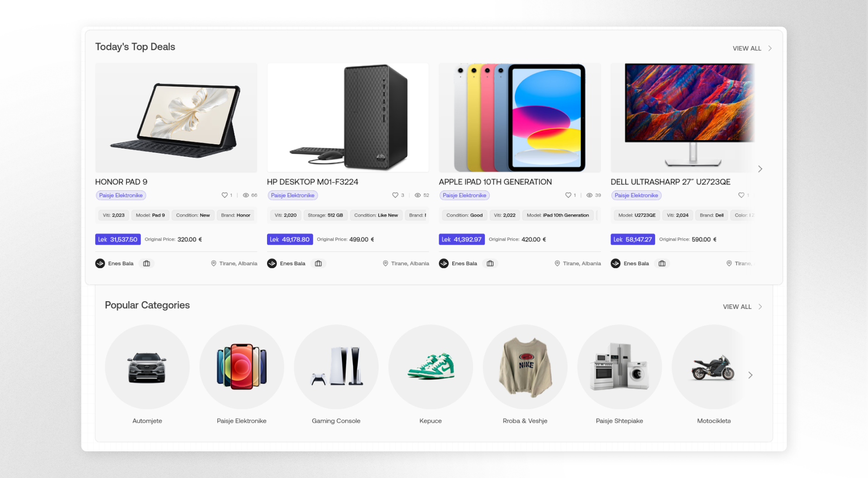The width and height of the screenshot is (868, 478).
Task: Click views eye icon on Honor Pad 9
Action: click(246, 195)
